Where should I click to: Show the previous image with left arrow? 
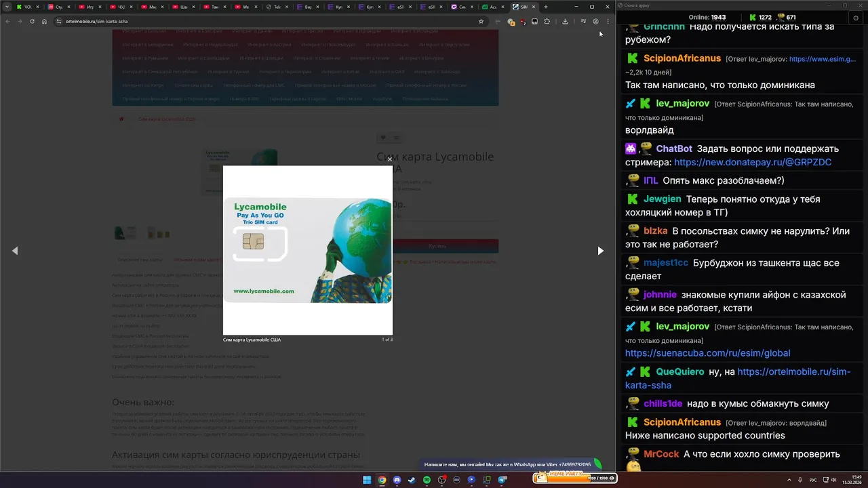pyautogui.click(x=15, y=251)
